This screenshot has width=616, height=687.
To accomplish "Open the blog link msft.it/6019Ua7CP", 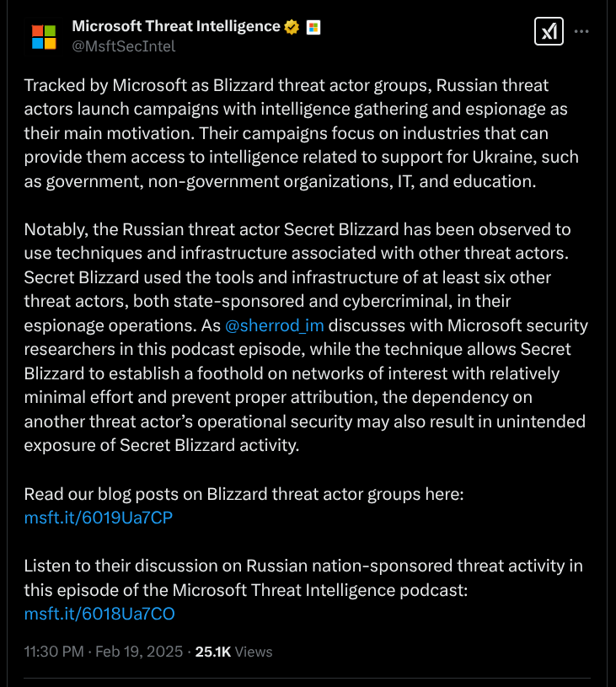I will pyautogui.click(x=97, y=518).
